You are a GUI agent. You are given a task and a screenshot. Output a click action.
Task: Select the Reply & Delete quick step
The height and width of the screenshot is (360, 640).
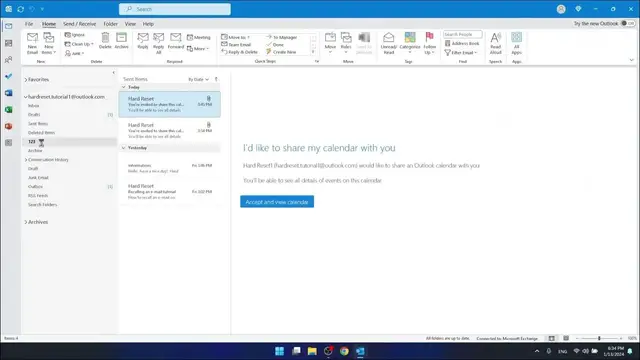[239, 52]
